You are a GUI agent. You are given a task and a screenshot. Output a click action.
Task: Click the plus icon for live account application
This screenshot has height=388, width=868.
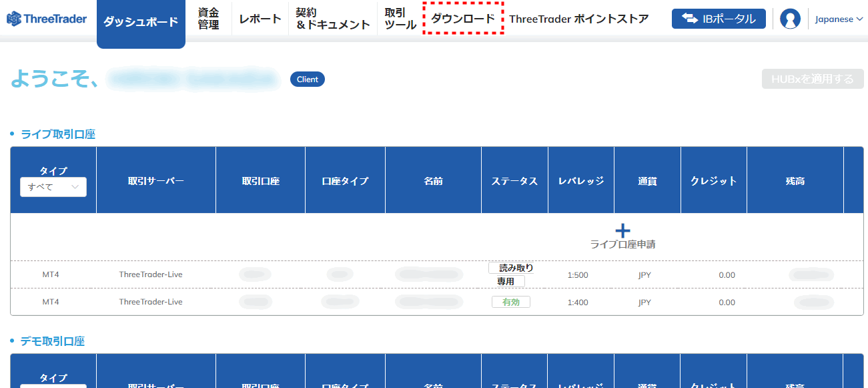coord(622,230)
